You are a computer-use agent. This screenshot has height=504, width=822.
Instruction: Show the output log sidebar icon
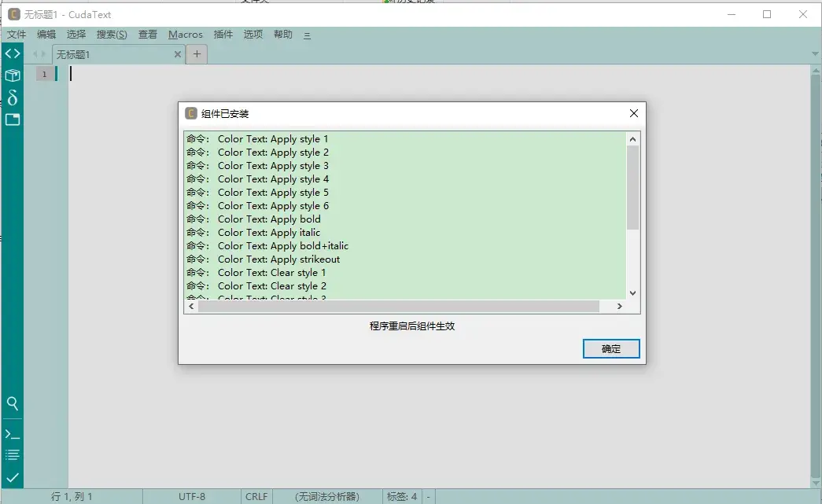[11, 454]
